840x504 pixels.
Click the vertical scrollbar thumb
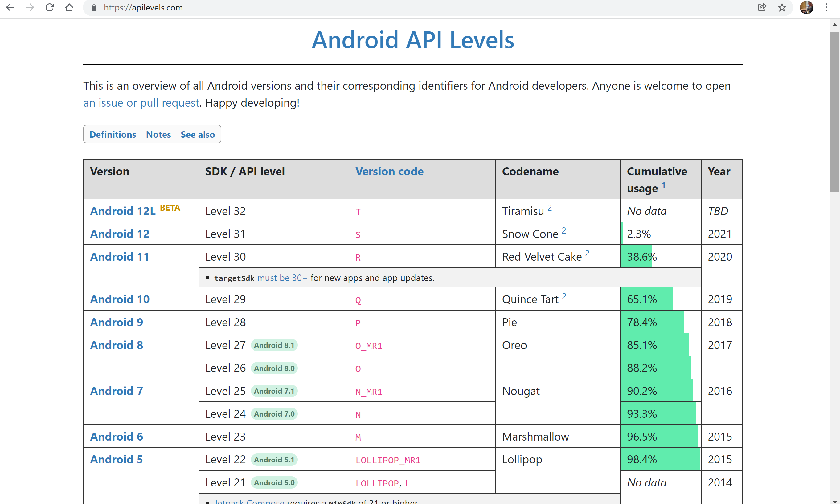[834, 112]
